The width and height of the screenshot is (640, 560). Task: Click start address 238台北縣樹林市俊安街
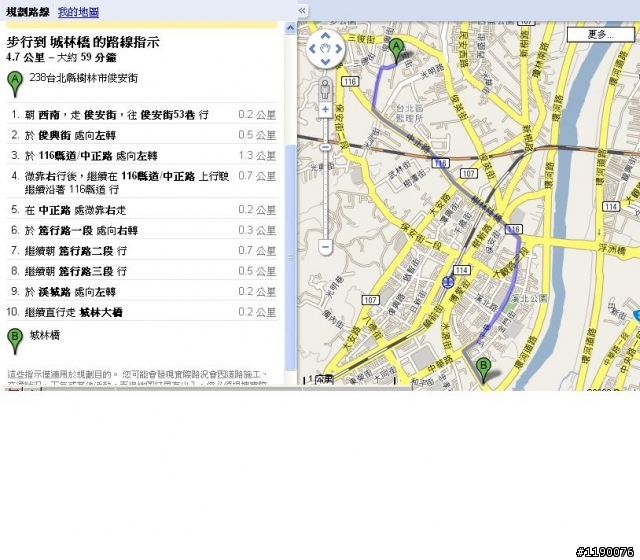(x=83, y=78)
